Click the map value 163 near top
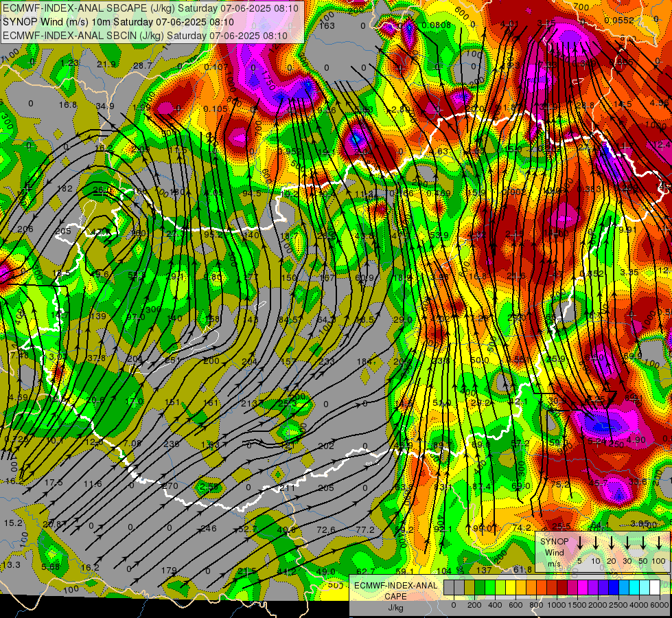Image resolution: width=672 pixels, height=618 pixels. pyautogui.click(x=327, y=25)
